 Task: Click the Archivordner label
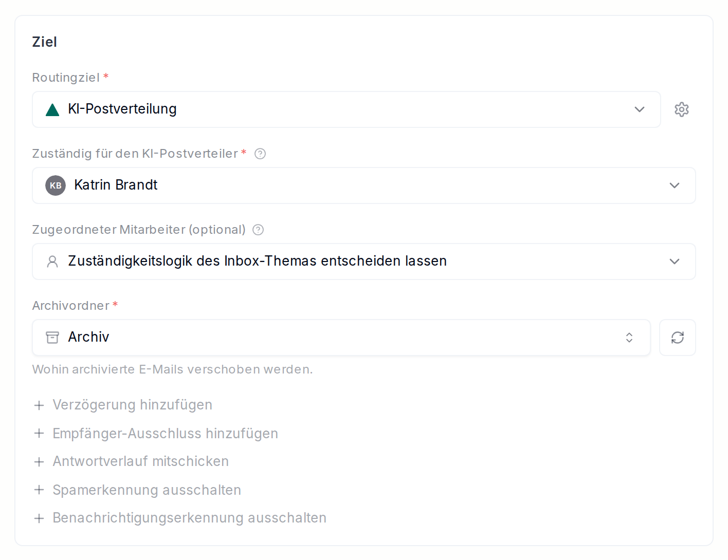70,306
